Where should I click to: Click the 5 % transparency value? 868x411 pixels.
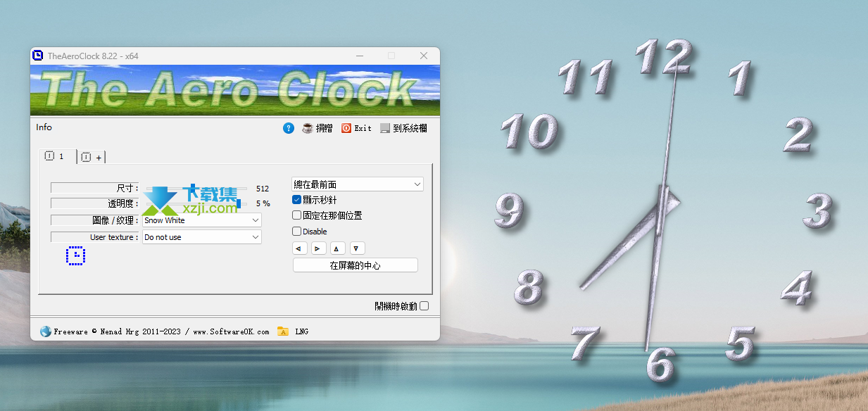click(263, 203)
